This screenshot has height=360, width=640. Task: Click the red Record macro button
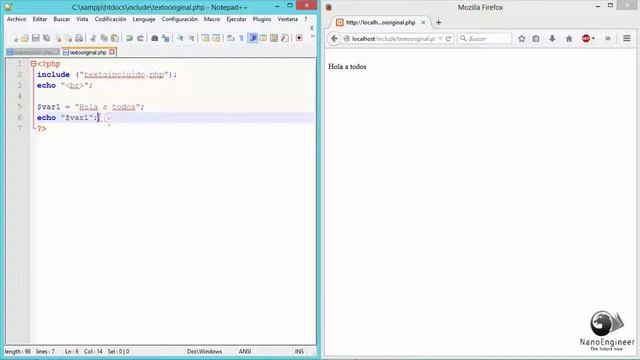tap(299, 38)
